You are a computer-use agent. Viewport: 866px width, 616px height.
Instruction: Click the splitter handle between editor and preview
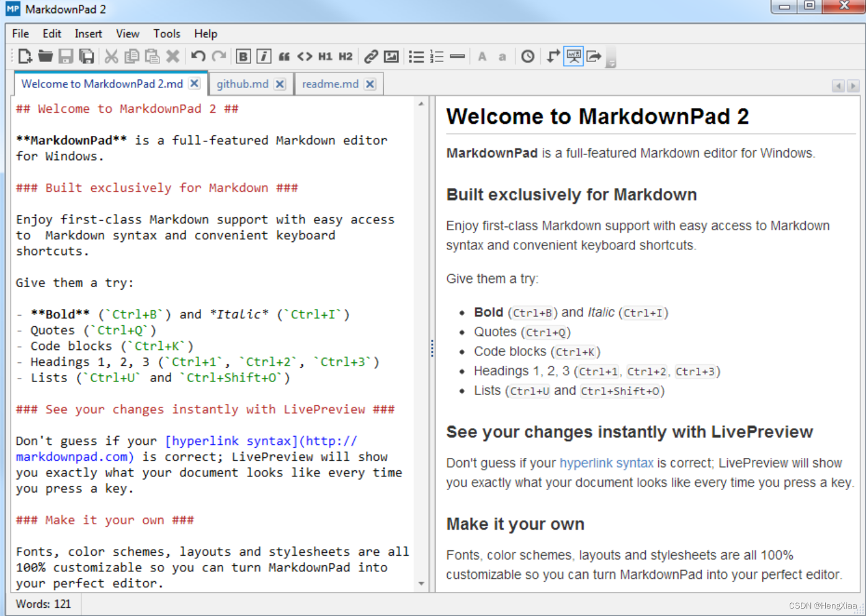coord(432,348)
